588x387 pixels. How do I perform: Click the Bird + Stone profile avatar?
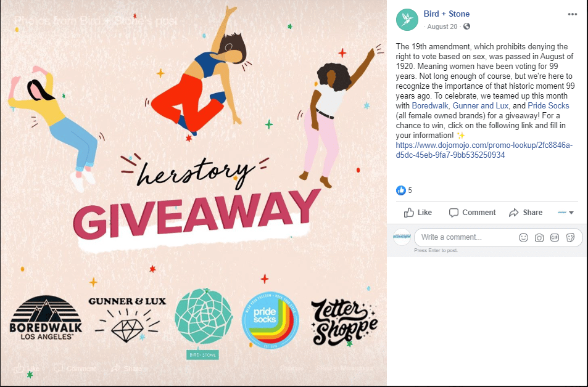click(407, 20)
